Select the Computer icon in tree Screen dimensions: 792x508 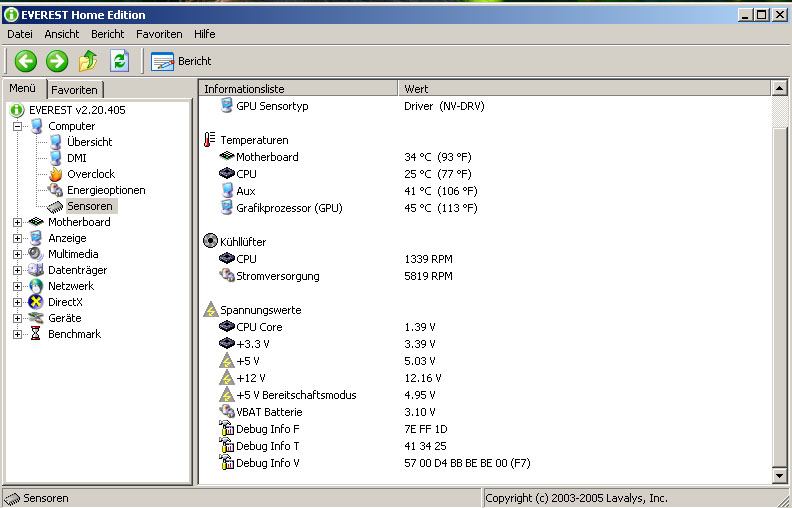click(36, 126)
